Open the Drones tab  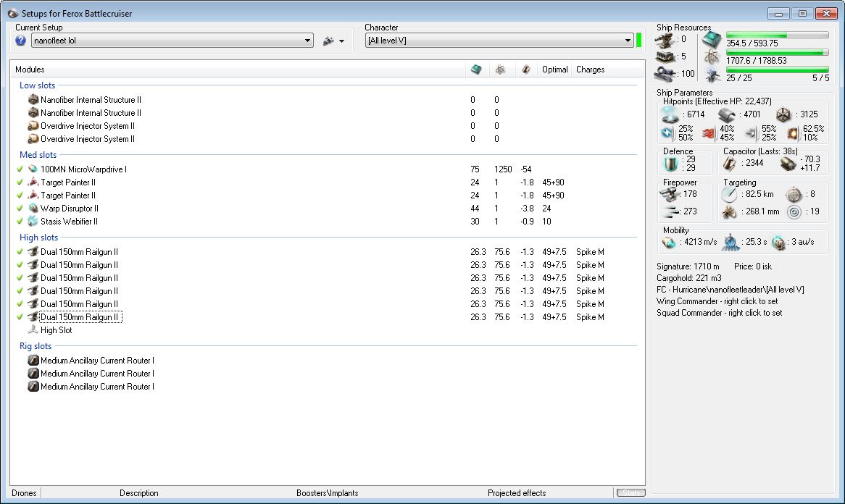[x=24, y=492]
